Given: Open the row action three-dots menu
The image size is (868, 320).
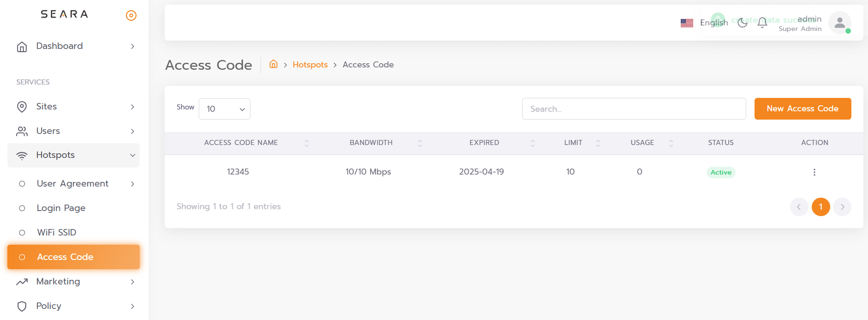Looking at the screenshot, I should click(x=814, y=172).
